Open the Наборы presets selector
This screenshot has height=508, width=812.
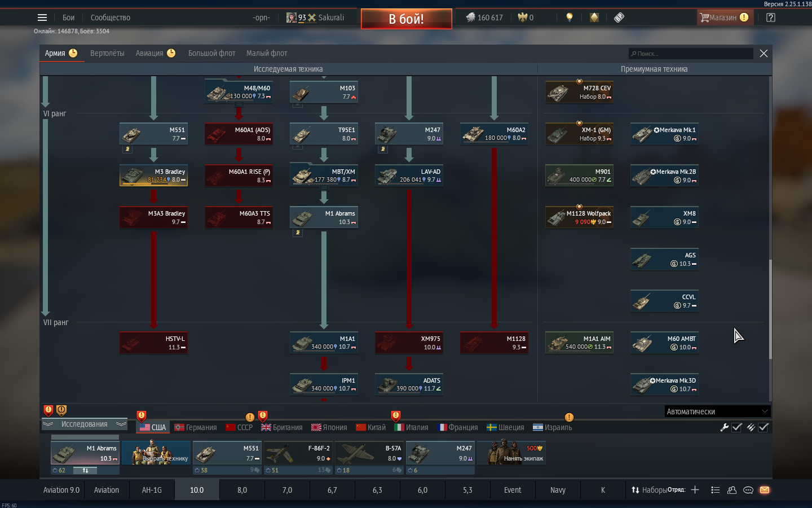coord(649,490)
